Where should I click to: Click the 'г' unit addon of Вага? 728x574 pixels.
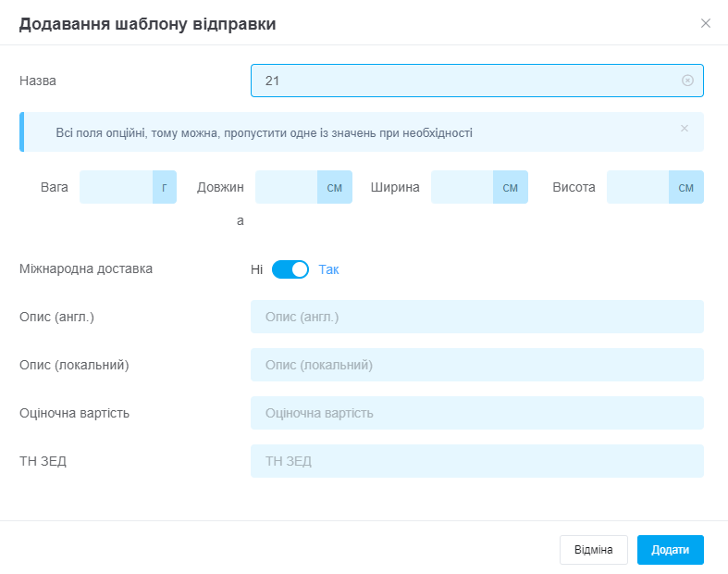[x=165, y=187]
